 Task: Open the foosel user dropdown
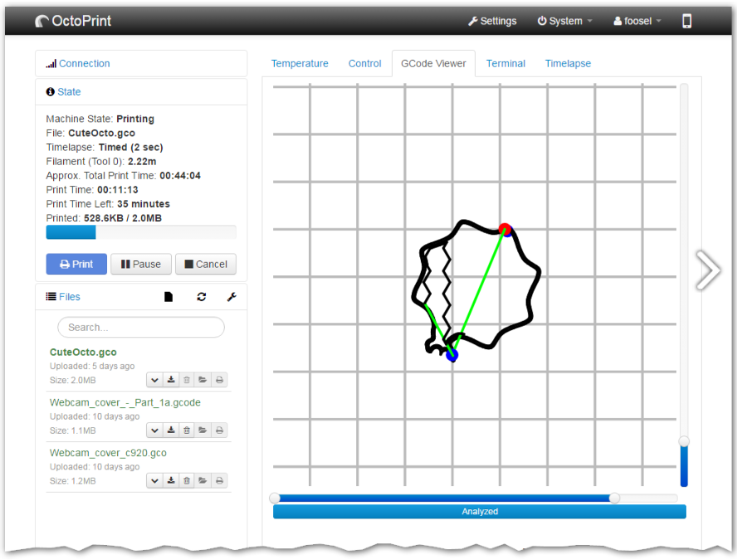pyautogui.click(x=637, y=22)
